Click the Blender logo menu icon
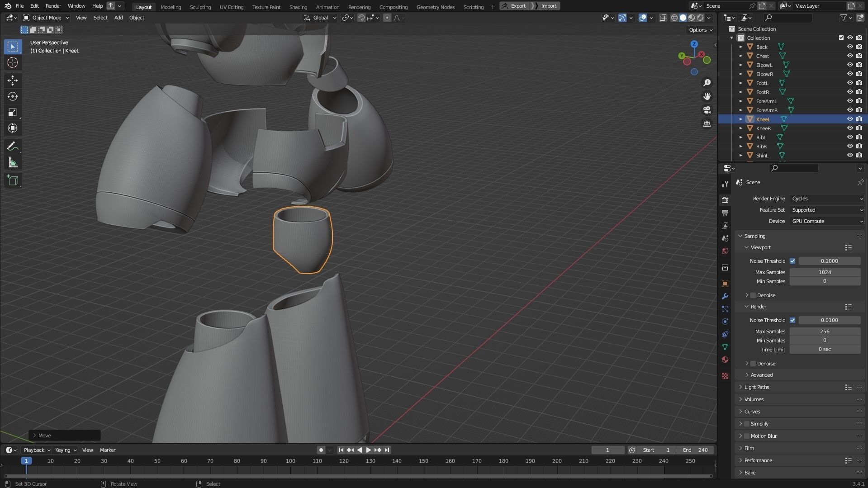The width and height of the screenshot is (868, 488). (x=8, y=6)
